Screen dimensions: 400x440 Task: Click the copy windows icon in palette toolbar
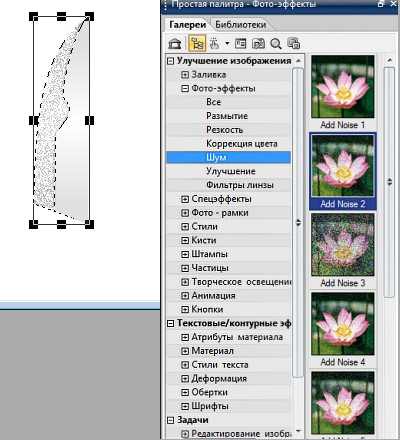[294, 44]
